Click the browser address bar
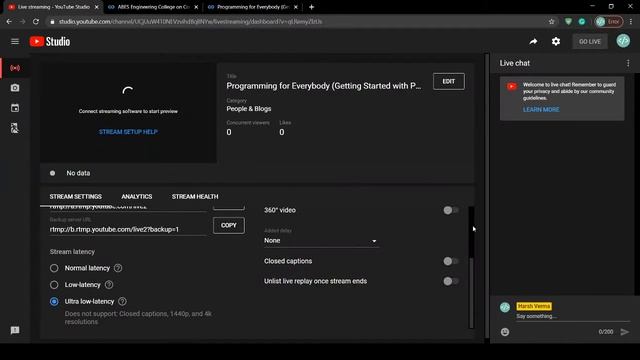Image resolution: width=640 pixels, height=360 pixels. [x=299, y=22]
